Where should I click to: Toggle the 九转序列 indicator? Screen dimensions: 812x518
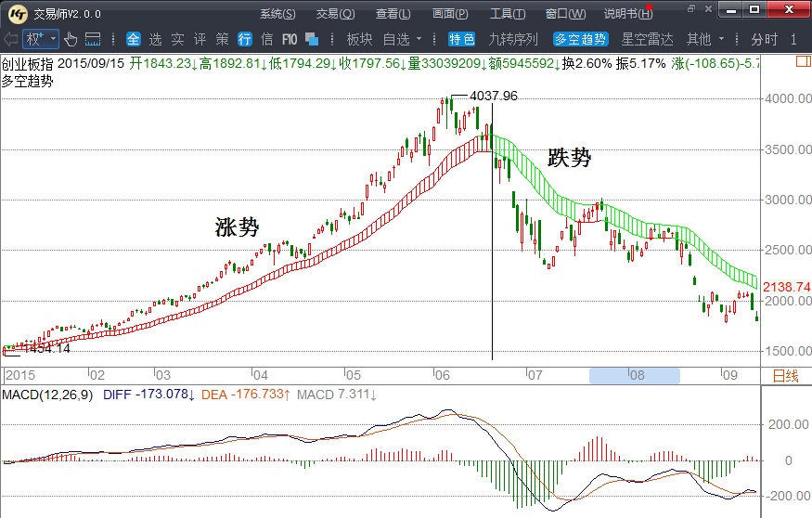(513, 39)
